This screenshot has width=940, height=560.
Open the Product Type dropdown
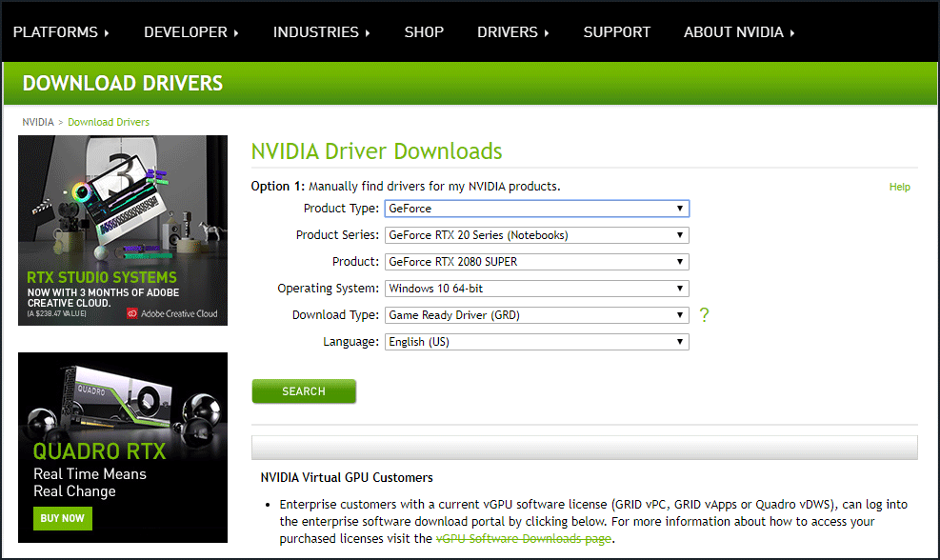pos(536,209)
